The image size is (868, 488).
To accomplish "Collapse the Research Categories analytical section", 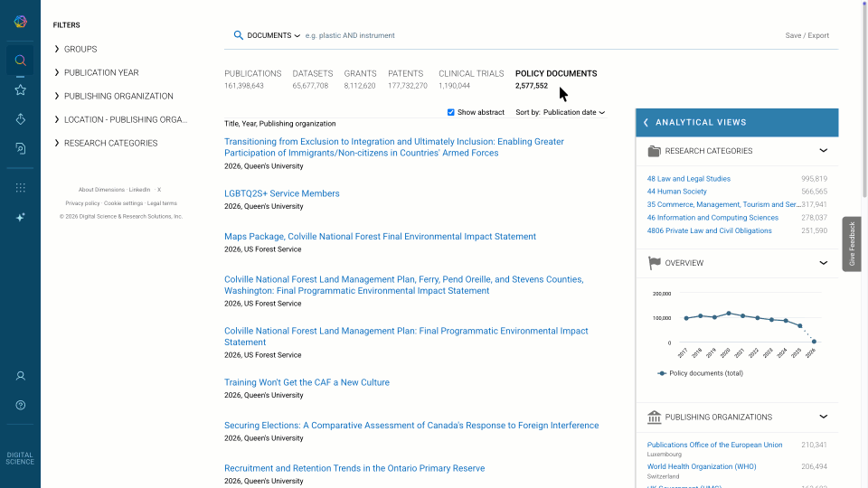I will [x=823, y=151].
